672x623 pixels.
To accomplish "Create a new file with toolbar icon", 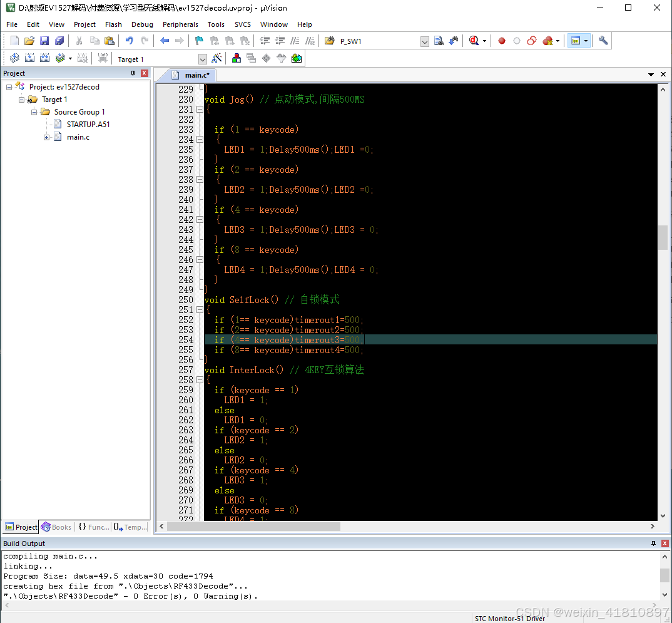I will [14, 41].
